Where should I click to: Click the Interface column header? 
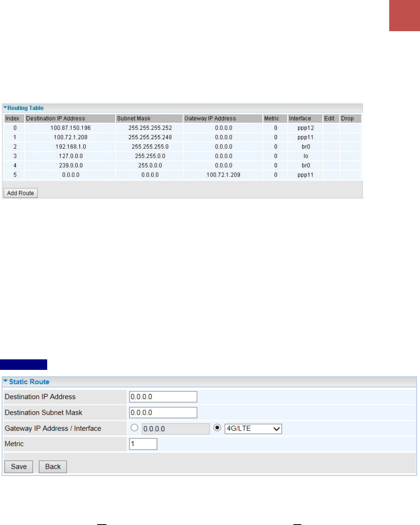[305, 118]
